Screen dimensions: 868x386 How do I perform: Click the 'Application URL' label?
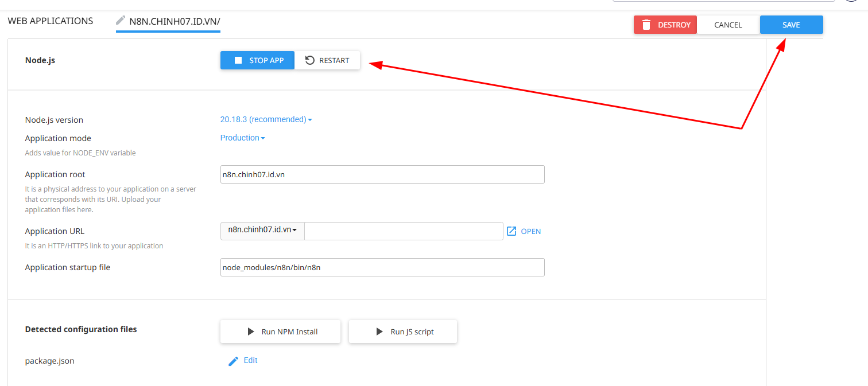click(x=55, y=231)
